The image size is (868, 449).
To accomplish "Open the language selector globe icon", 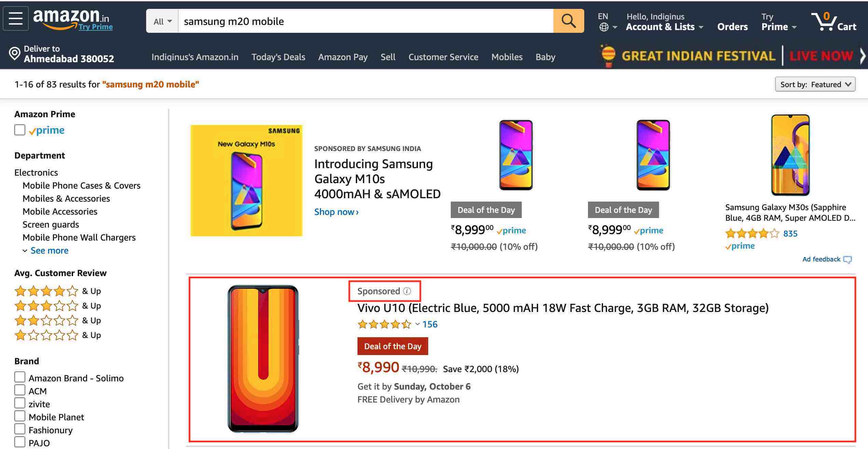I will point(604,27).
